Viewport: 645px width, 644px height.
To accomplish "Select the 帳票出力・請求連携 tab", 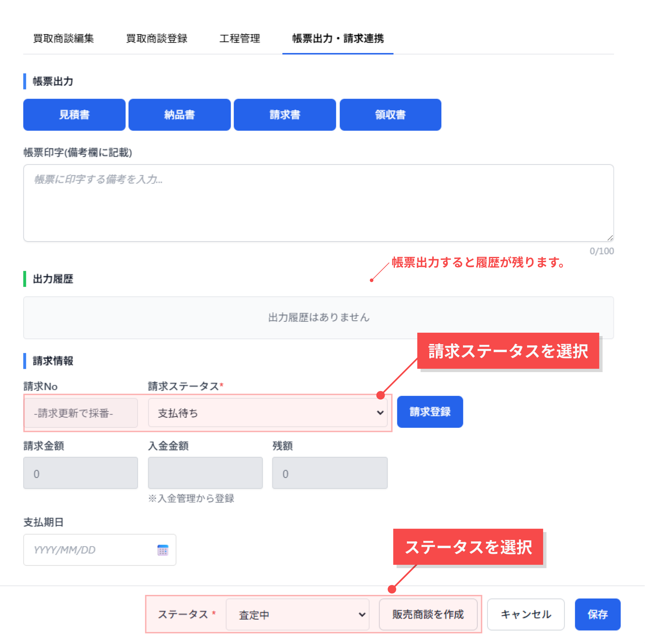I will click(338, 38).
